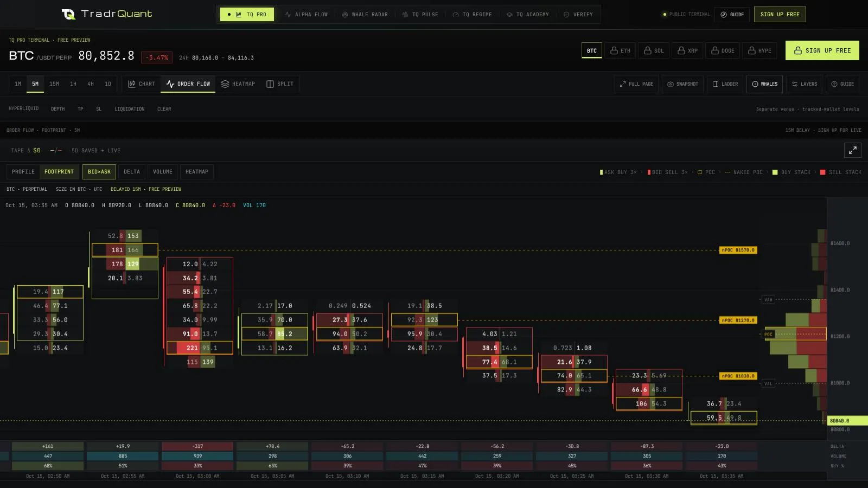
Task: Click the Buy Stack legend swatch
Action: (x=775, y=172)
